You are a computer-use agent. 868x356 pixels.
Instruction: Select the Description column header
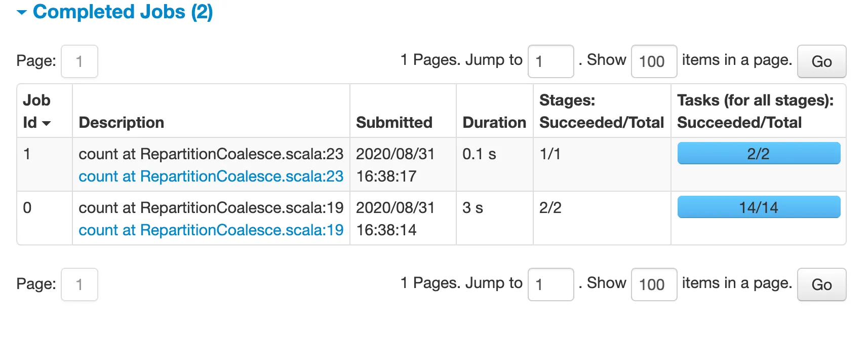pos(121,122)
